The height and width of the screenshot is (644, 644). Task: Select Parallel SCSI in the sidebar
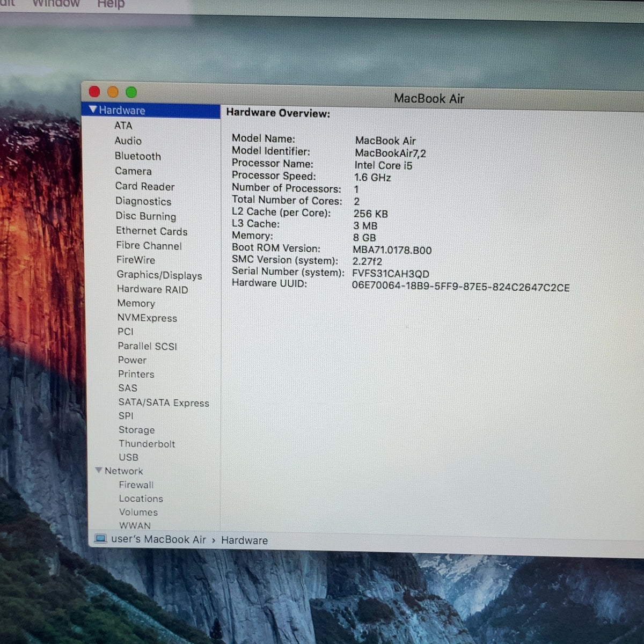tap(147, 346)
